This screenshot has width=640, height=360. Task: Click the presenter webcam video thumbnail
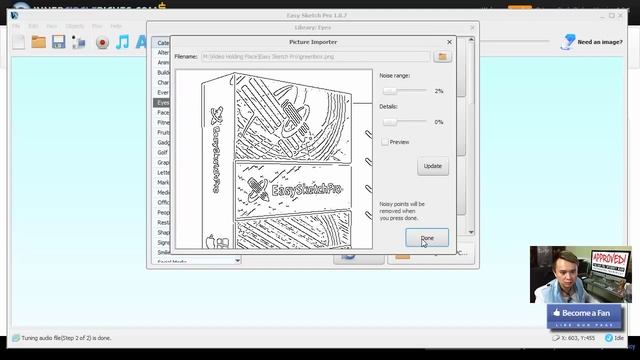(581, 274)
